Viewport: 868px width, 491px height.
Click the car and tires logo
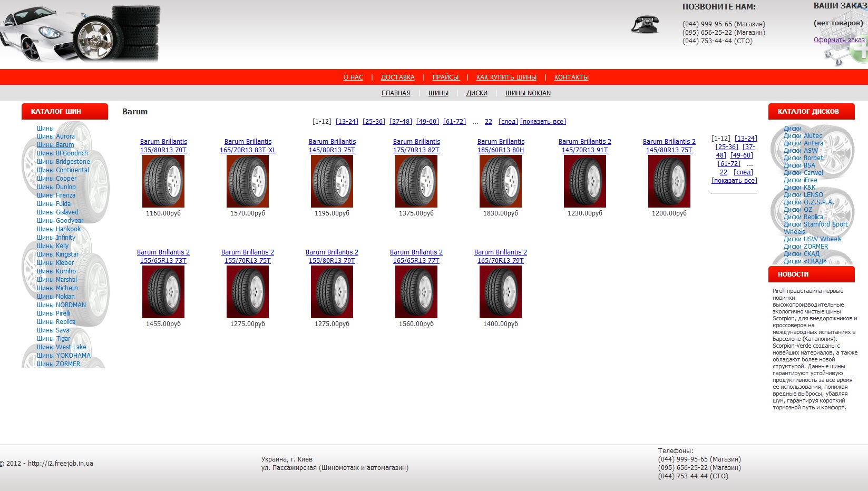(x=80, y=33)
